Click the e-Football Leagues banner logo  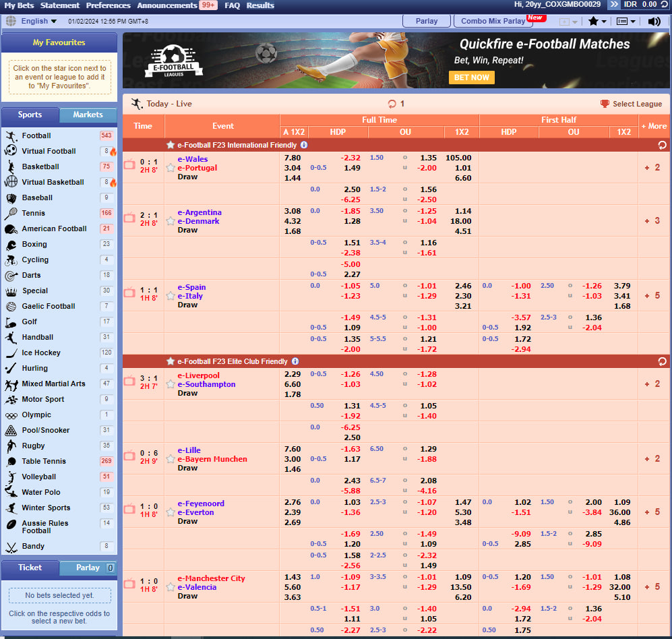click(x=174, y=61)
